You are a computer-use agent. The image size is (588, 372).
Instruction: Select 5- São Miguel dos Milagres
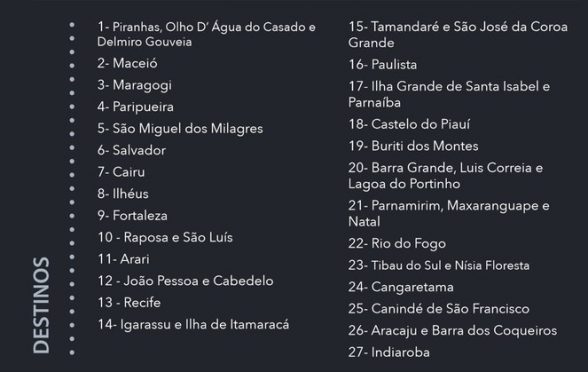pos(180,129)
